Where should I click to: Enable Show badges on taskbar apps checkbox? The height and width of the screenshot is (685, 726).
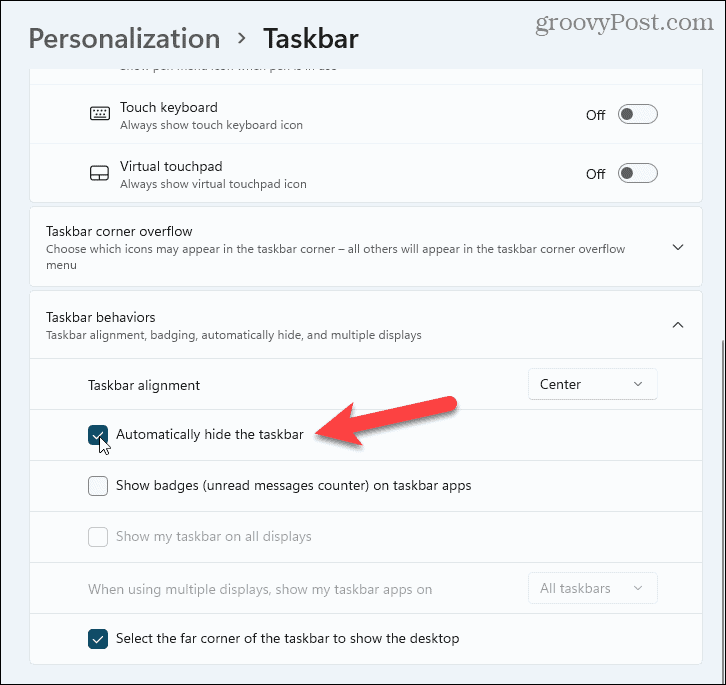point(98,486)
